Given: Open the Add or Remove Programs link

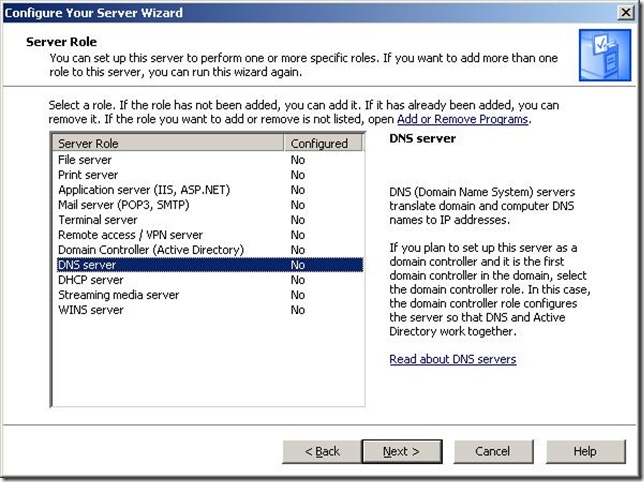Looking at the screenshot, I should [463, 119].
